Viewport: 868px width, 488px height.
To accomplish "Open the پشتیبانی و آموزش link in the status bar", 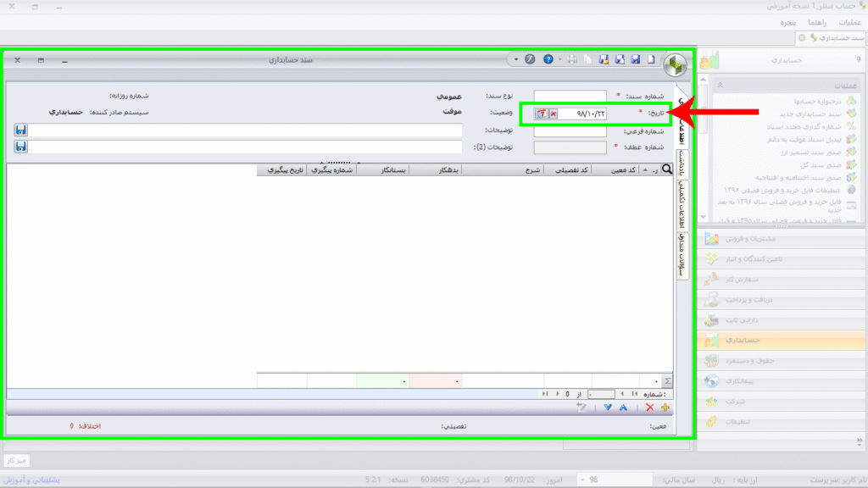I will (x=31, y=480).
